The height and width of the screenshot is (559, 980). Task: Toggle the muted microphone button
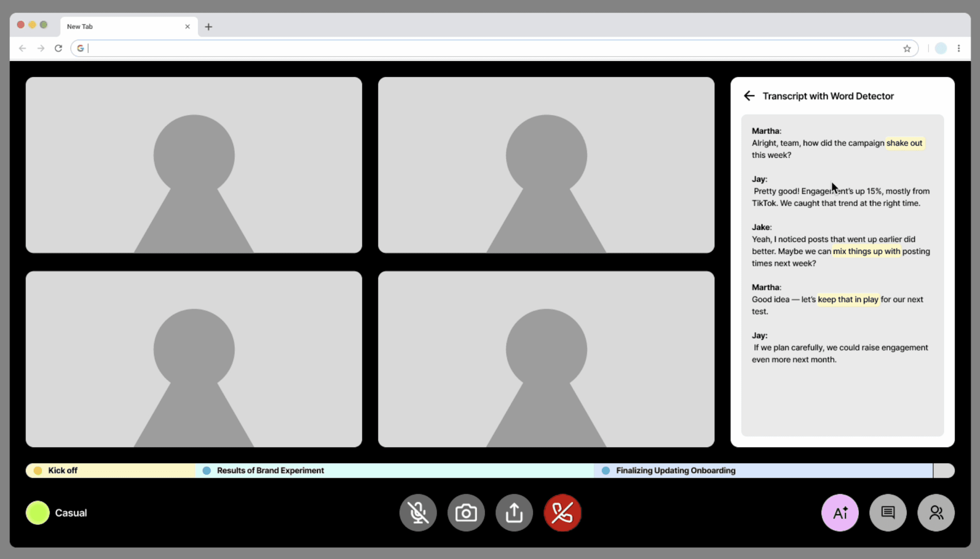click(x=418, y=512)
